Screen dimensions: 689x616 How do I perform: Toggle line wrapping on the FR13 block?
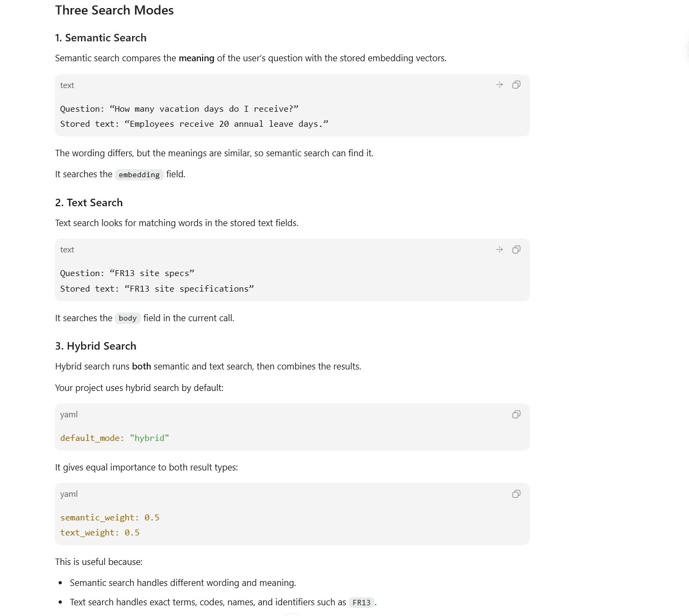click(x=499, y=250)
